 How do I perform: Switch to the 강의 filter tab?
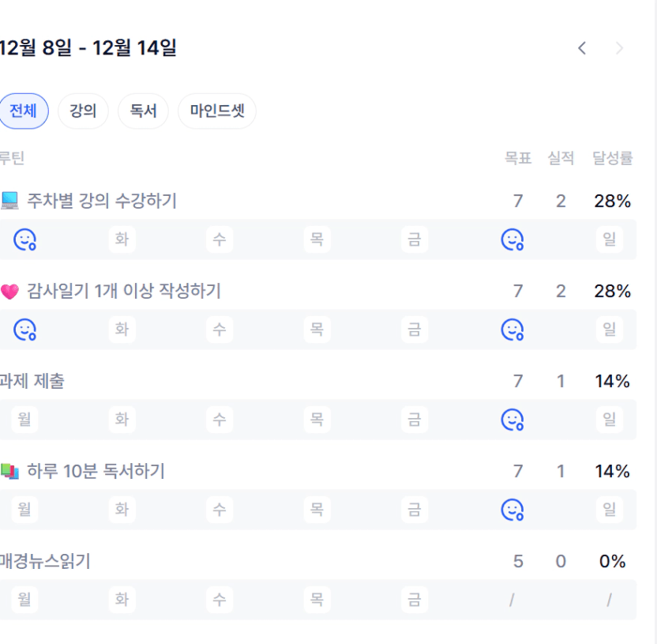pos(83,111)
